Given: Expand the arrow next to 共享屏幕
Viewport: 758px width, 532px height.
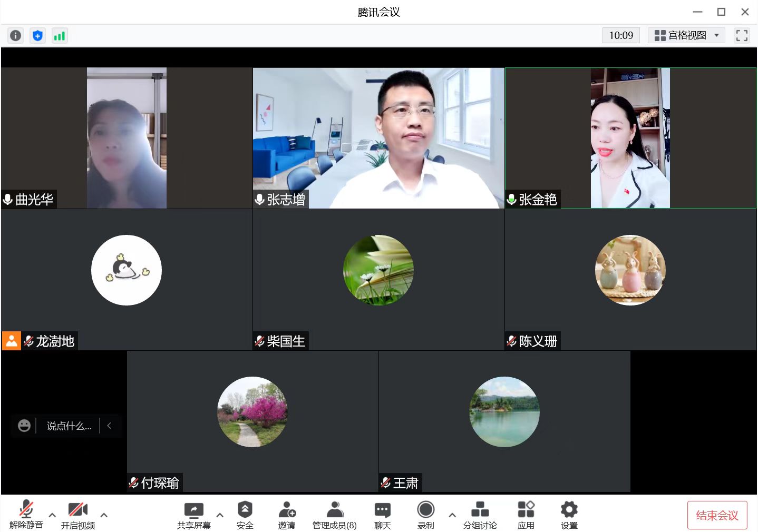Looking at the screenshot, I should [x=220, y=515].
